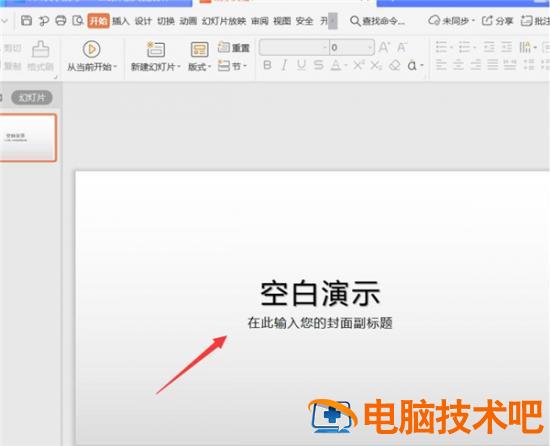Click the Save icon in quick toolbar
This screenshot has width=550, height=446.
coord(26,21)
